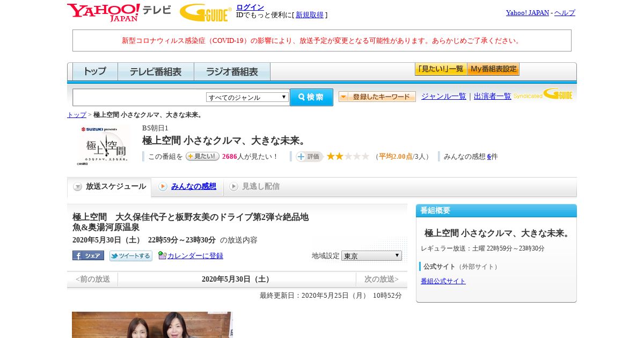Select the 見逃し配信 tab

click(254, 187)
